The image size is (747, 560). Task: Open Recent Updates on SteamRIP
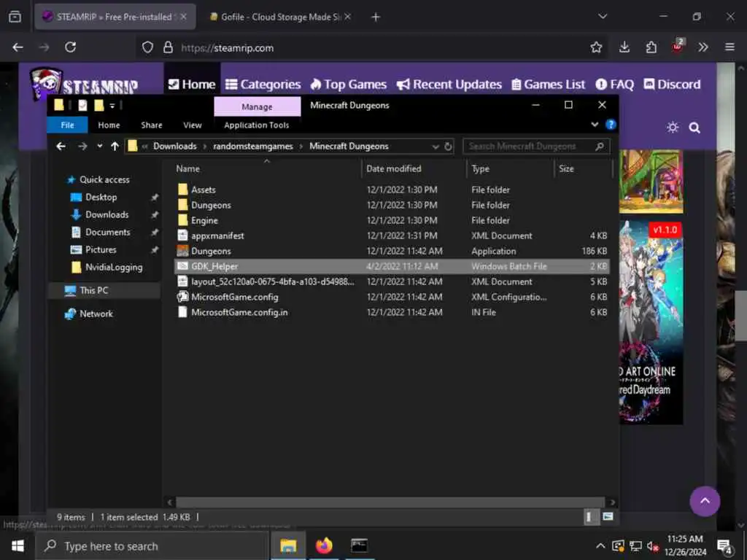(x=449, y=85)
